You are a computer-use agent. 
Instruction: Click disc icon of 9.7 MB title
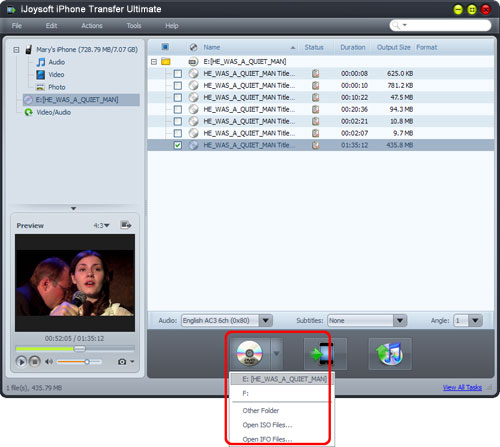193,133
